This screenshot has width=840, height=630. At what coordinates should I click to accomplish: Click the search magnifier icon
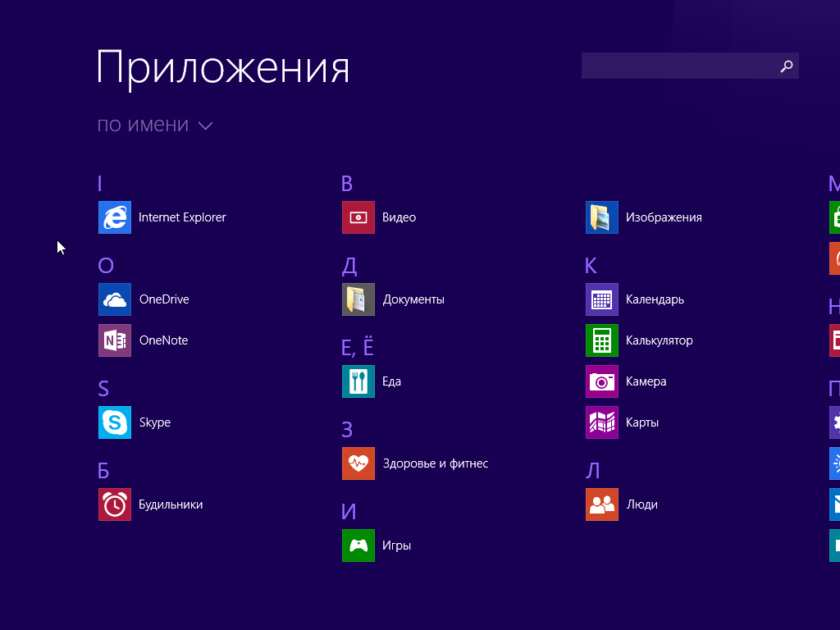(786, 66)
